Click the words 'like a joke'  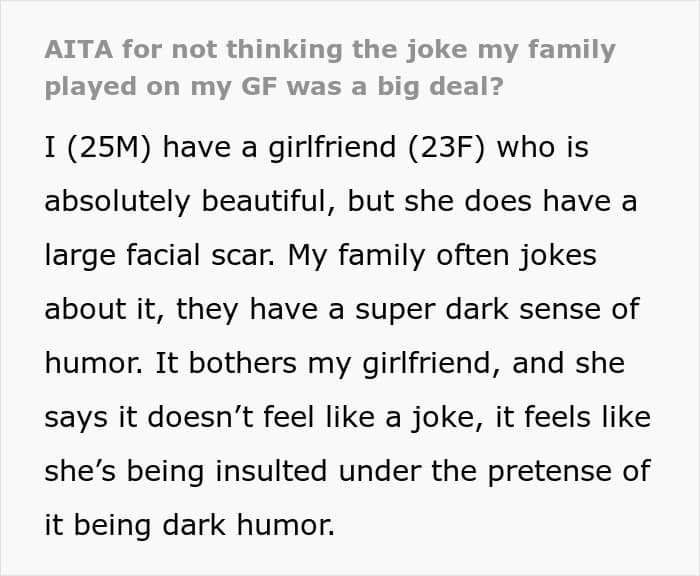[x=404, y=418]
